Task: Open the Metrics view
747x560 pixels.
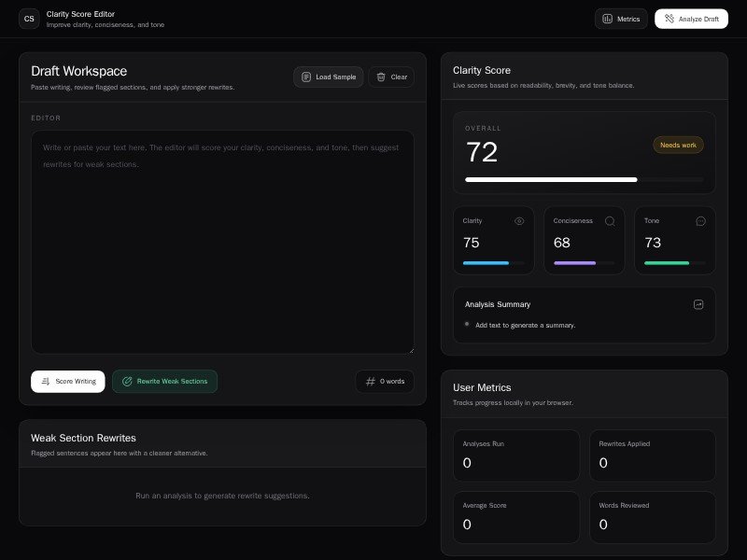Action: pyautogui.click(x=621, y=19)
